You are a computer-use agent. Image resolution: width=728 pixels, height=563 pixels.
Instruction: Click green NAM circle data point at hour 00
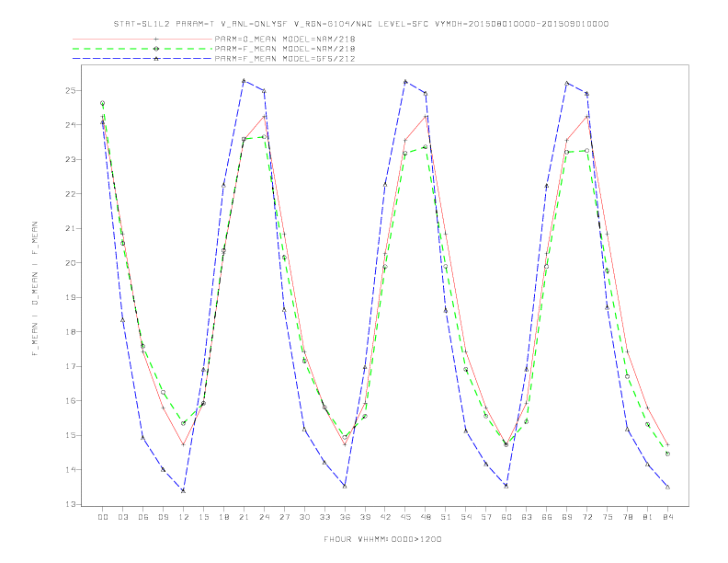[x=103, y=103]
